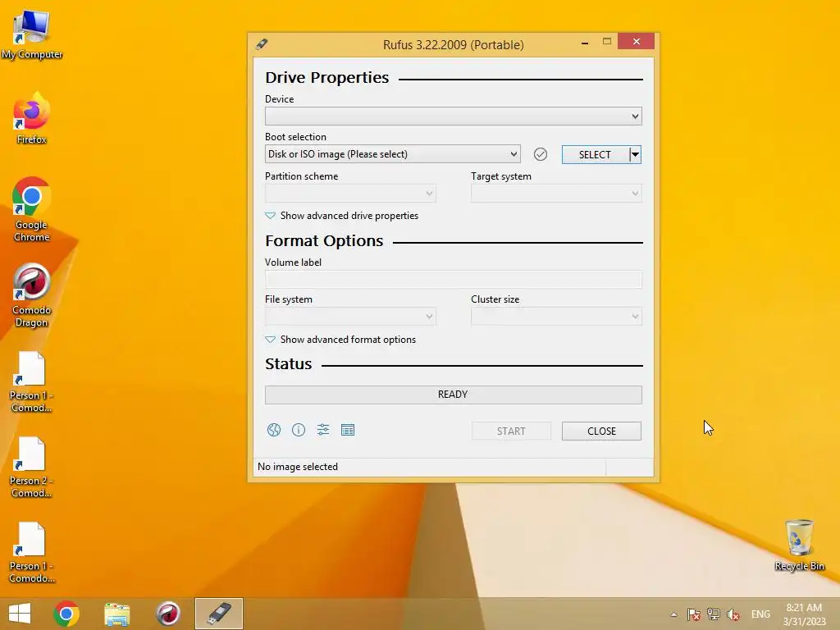
Task: Open Rufus language selection globe icon
Action: click(274, 430)
